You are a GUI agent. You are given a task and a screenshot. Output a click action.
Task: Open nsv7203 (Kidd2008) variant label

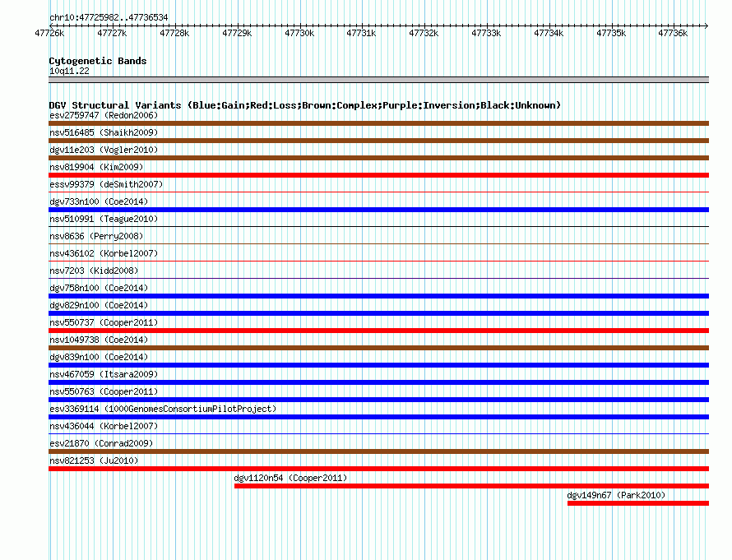94,271
